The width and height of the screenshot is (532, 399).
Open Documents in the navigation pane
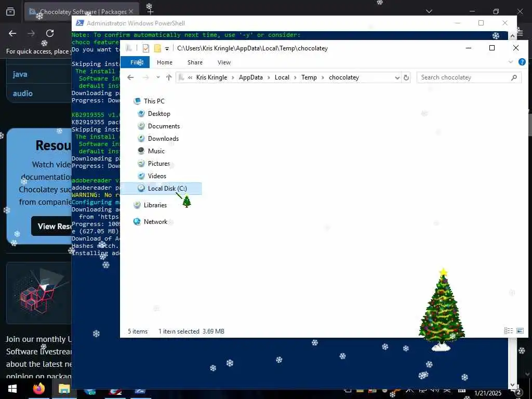pyautogui.click(x=164, y=126)
